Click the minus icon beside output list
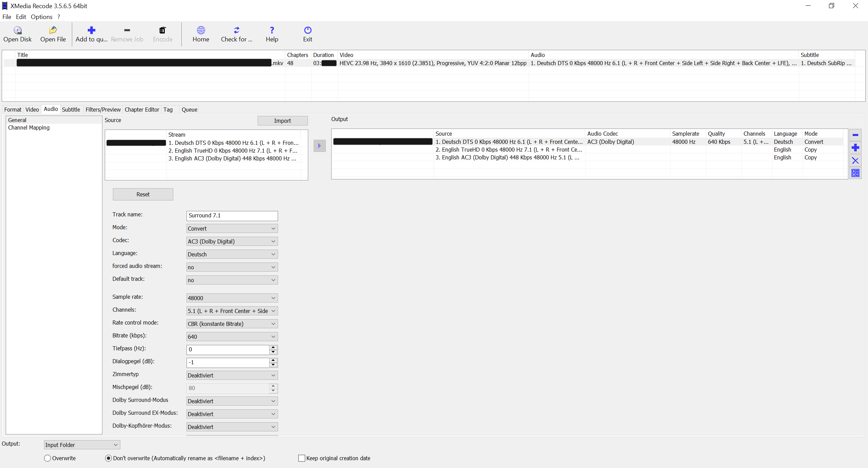The width and height of the screenshot is (868, 468). (855, 135)
